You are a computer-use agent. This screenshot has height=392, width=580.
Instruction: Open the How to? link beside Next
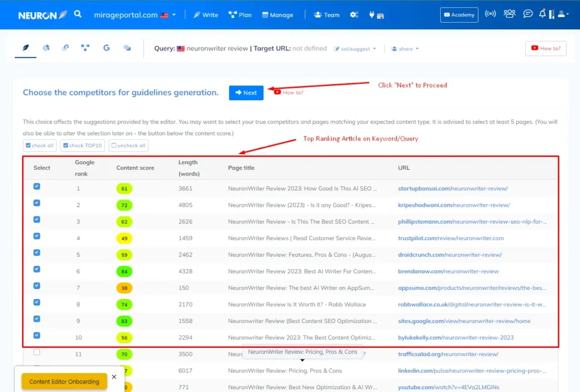pyautogui.click(x=289, y=92)
